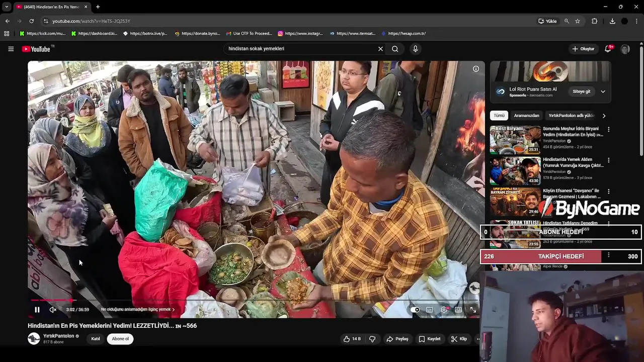
Task: Open the Extensions puzzle icon
Action: (x=594, y=21)
